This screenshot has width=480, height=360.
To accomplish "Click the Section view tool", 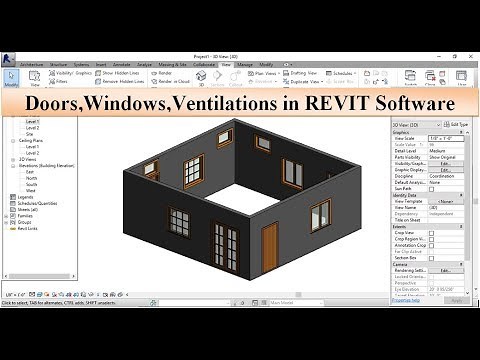I will [217, 78].
